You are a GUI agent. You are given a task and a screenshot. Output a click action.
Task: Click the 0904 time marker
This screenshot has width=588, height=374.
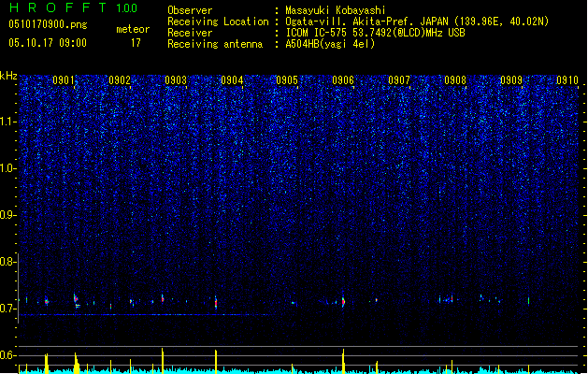[x=232, y=80]
